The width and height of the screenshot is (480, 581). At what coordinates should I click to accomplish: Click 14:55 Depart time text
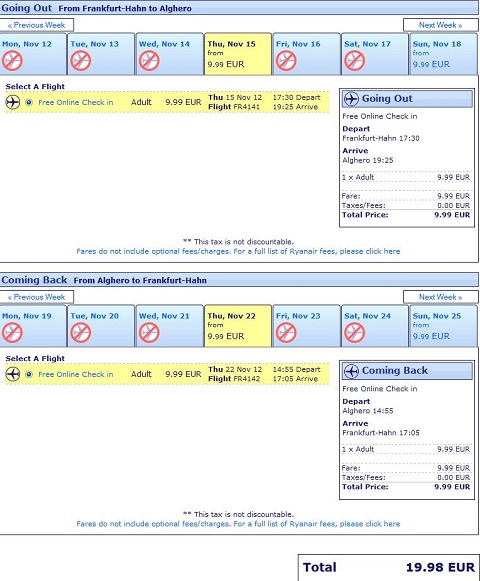297,369
